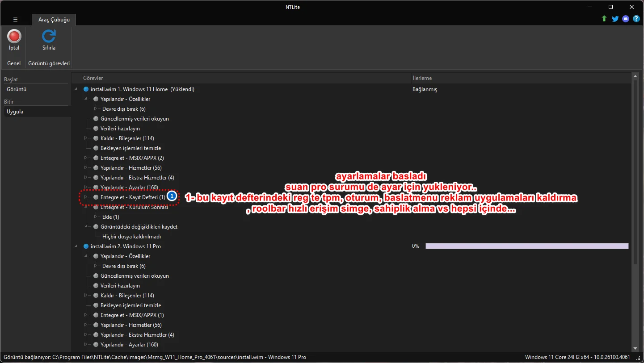Click the blue dot beside Windows 11 Home
This screenshot has height=363, width=644.
(86, 89)
